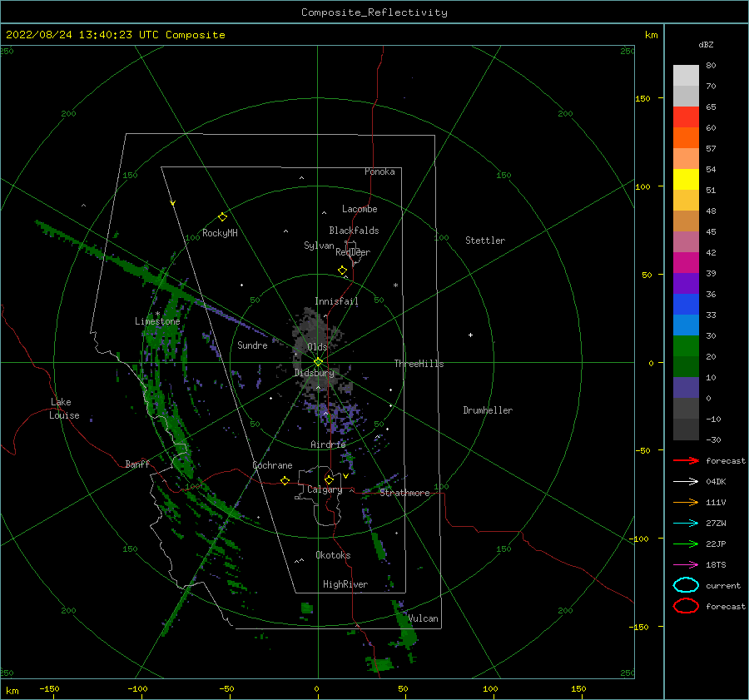Click the slate swatch between 10 and 0 dBZ
749x700 pixels.
(x=686, y=388)
